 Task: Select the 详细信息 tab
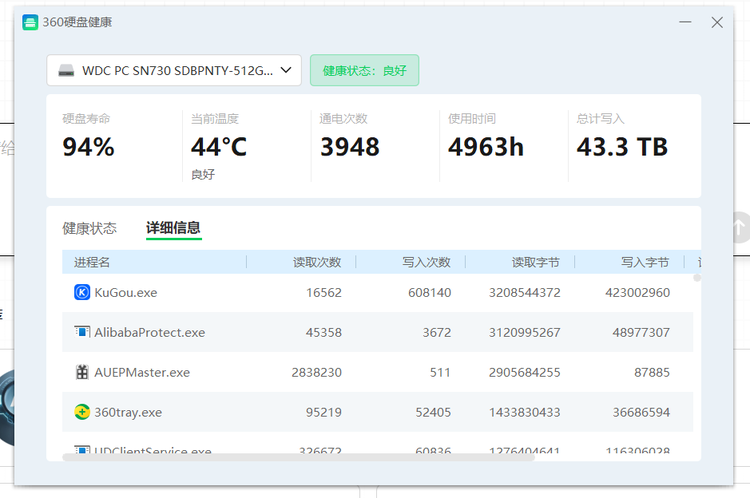tap(173, 228)
